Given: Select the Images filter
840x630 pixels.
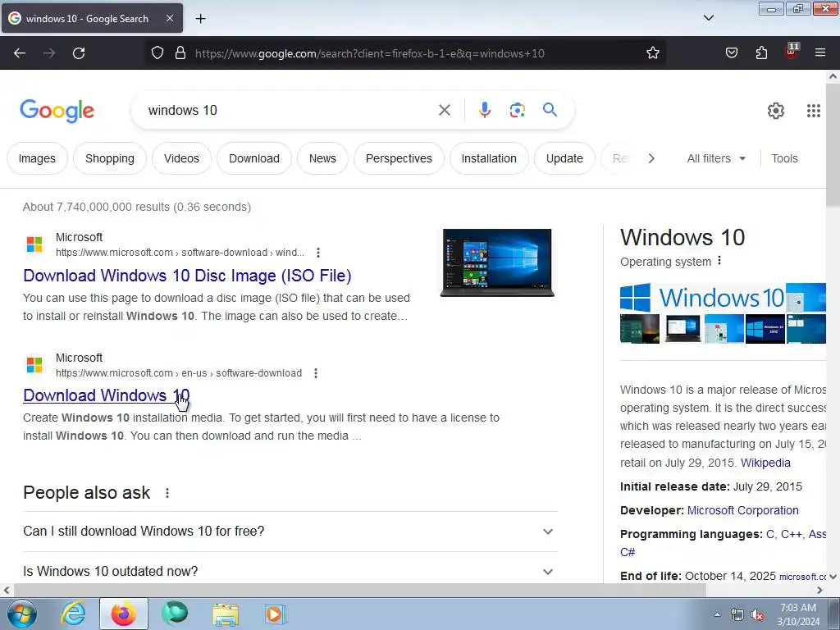Looking at the screenshot, I should point(37,158).
